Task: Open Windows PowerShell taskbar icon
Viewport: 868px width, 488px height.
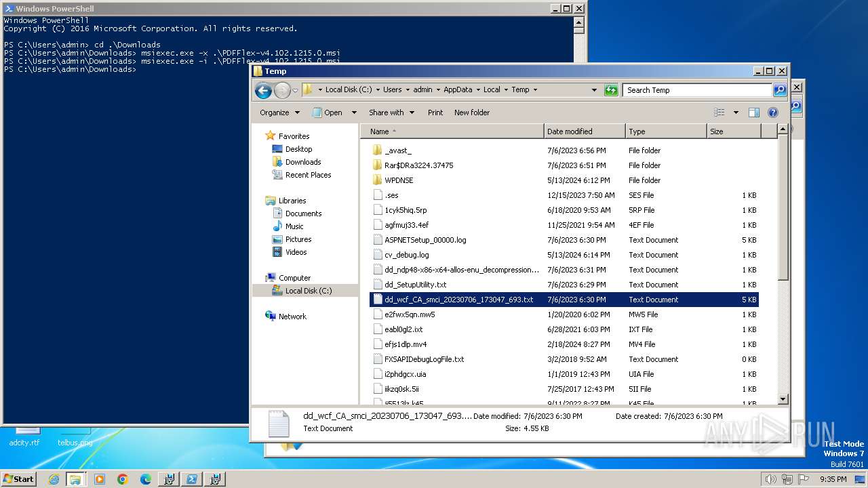Action: point(192,479)
